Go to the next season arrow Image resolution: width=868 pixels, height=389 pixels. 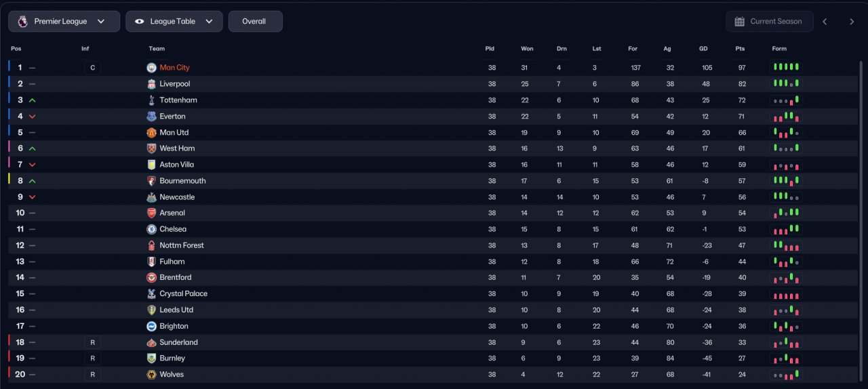852,22
